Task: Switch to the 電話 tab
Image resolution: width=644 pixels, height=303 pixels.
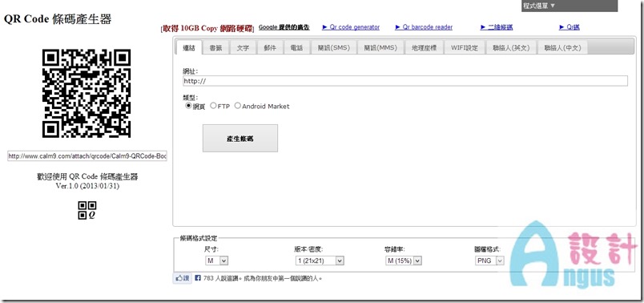Action: click(296, 47)
